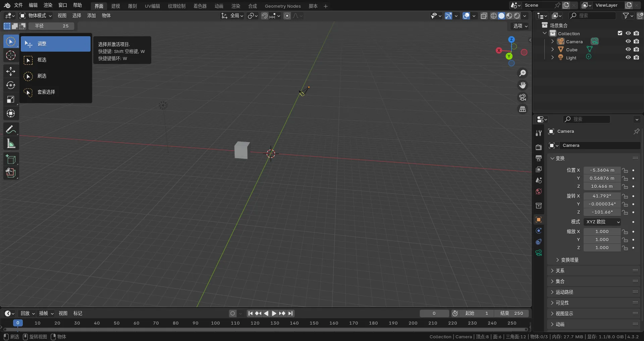Expand the Camera item in outliner
Image resolution: width=644 pixels, height=341 pixels.
click(552, 42)
